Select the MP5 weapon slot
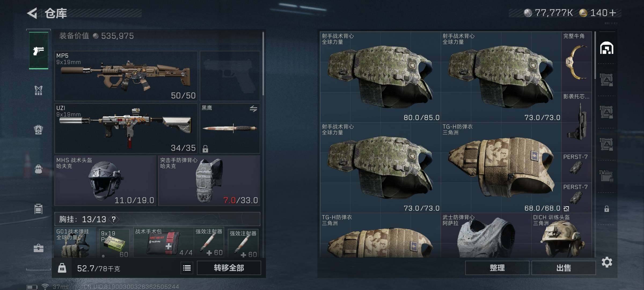The width and height of the screenshot is (644, 290). coord(126,76)
